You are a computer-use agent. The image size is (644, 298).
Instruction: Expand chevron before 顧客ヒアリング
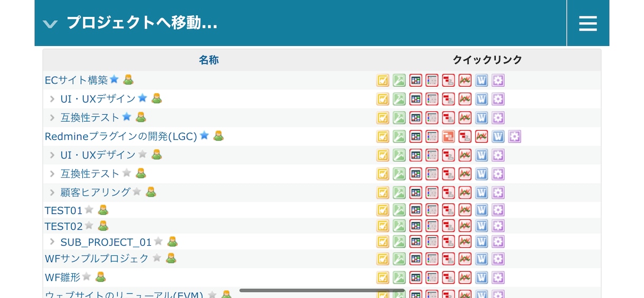click(x=52, y=192)
